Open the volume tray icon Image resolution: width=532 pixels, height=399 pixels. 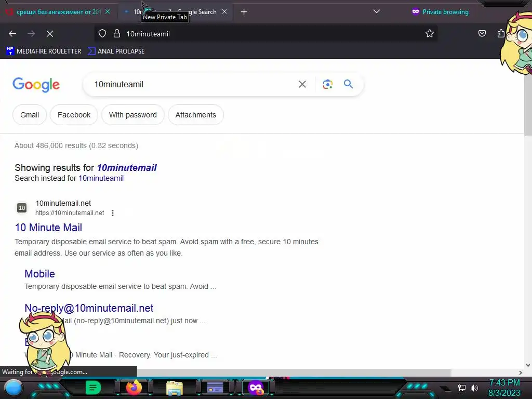(x=474, y=388)
